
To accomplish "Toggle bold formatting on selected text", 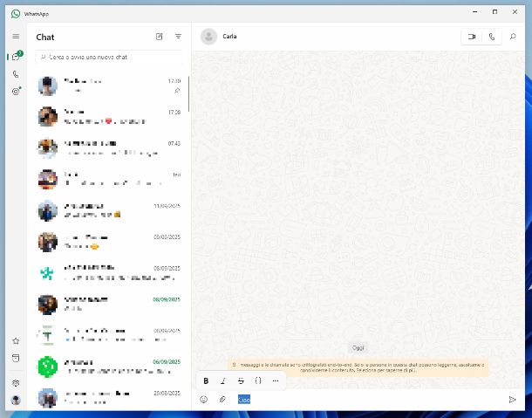I will 206,380.
